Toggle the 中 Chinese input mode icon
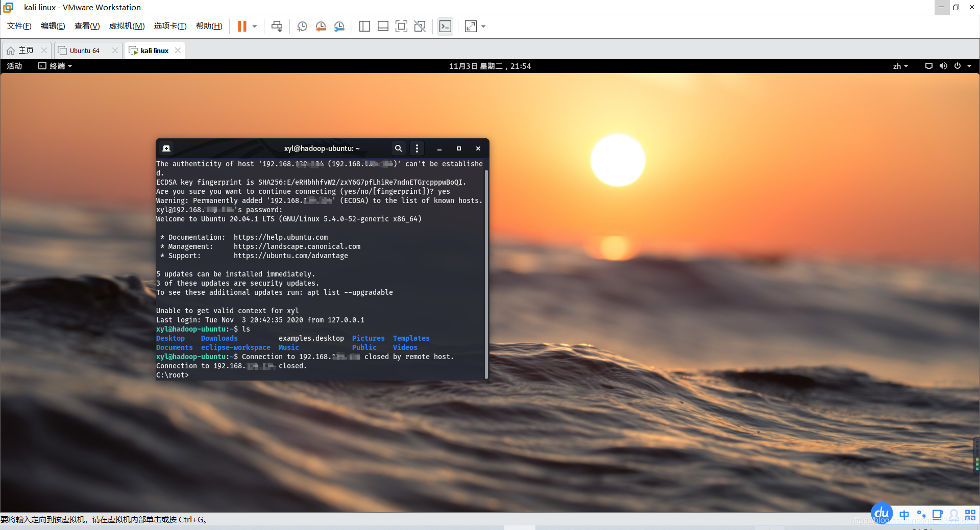Viewport: 980px width, 530px height. 904,515
